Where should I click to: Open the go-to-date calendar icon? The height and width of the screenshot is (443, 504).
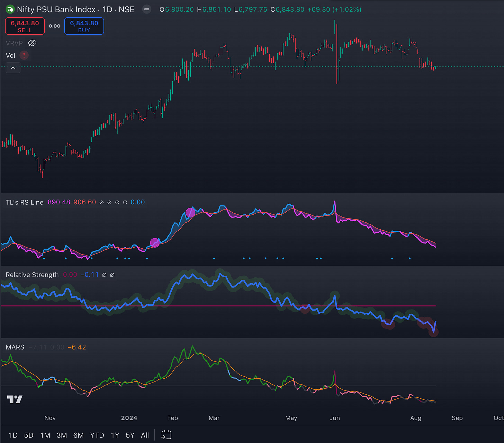(x=166, y=435)
